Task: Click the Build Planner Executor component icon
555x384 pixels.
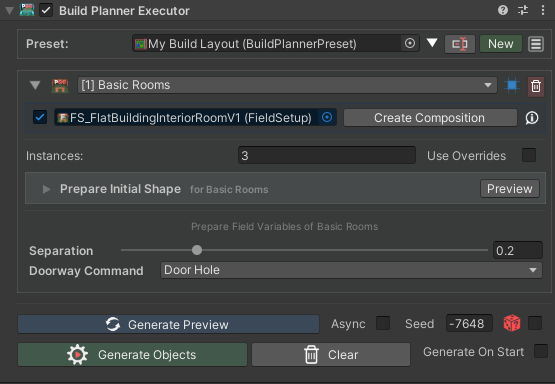Action: tap(27, 10)
